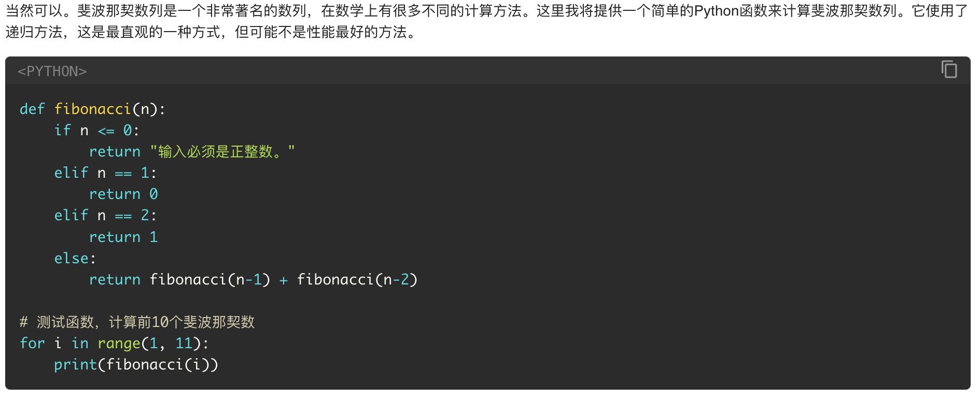This screenshot has width=980, height=399.
Task: Click the string "输入必须是正整数。"
Action: click(222, 151)
